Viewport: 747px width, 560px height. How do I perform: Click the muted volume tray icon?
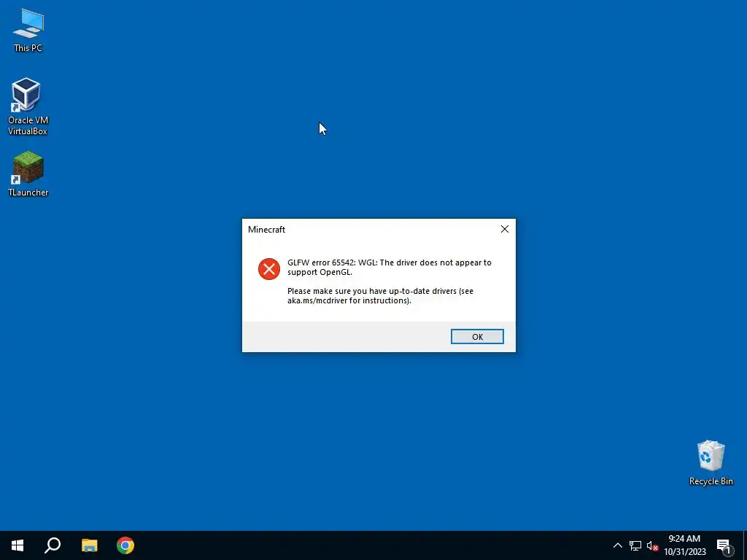[652, 545]
